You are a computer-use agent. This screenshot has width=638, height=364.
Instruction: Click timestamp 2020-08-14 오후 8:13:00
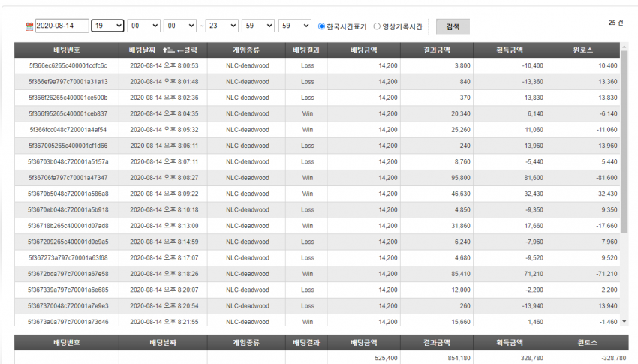(x=164, y=226)
